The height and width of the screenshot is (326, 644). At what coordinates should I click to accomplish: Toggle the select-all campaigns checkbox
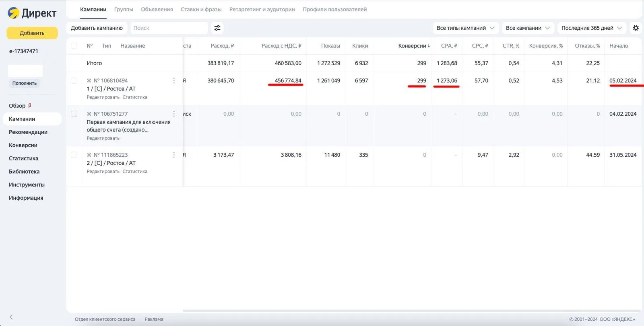point(74,46)
